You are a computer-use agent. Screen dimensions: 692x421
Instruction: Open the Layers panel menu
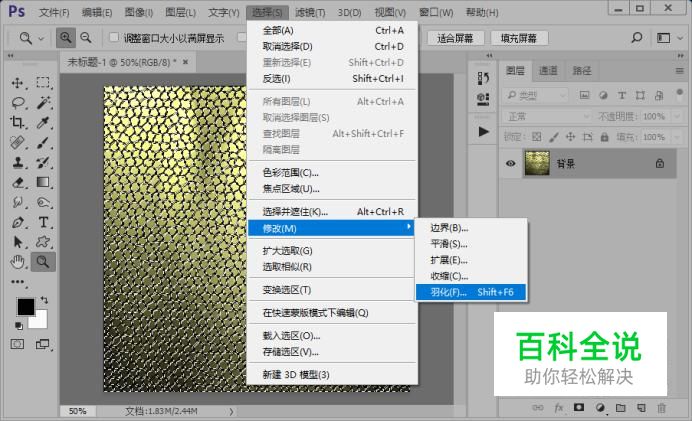point(680,71)
